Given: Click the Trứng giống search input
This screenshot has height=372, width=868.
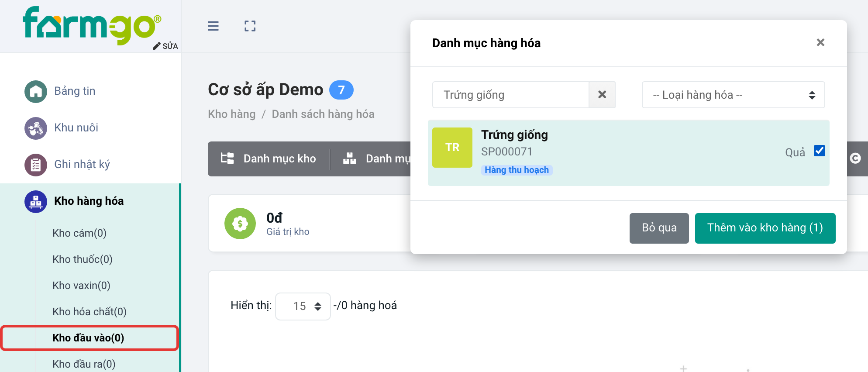Looking at the screenshot, I should pyautogui.click(x=511, y=95).
